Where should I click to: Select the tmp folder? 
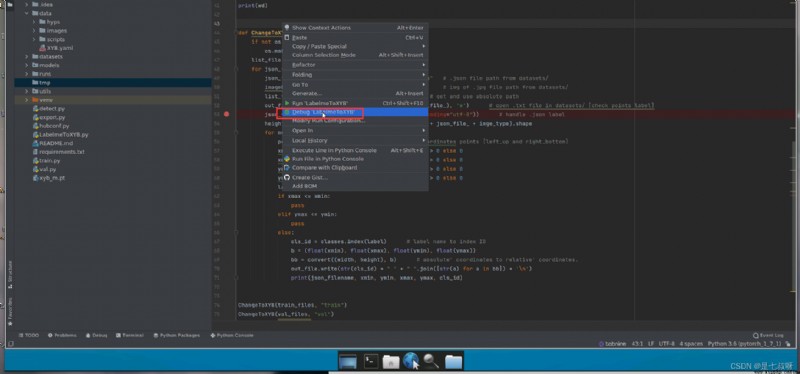click(113, 83)
